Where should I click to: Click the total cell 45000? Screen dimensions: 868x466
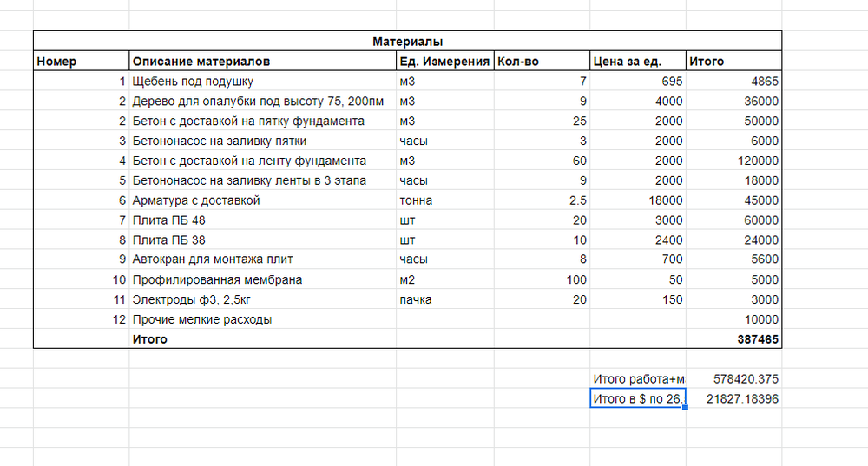point(734,200)
